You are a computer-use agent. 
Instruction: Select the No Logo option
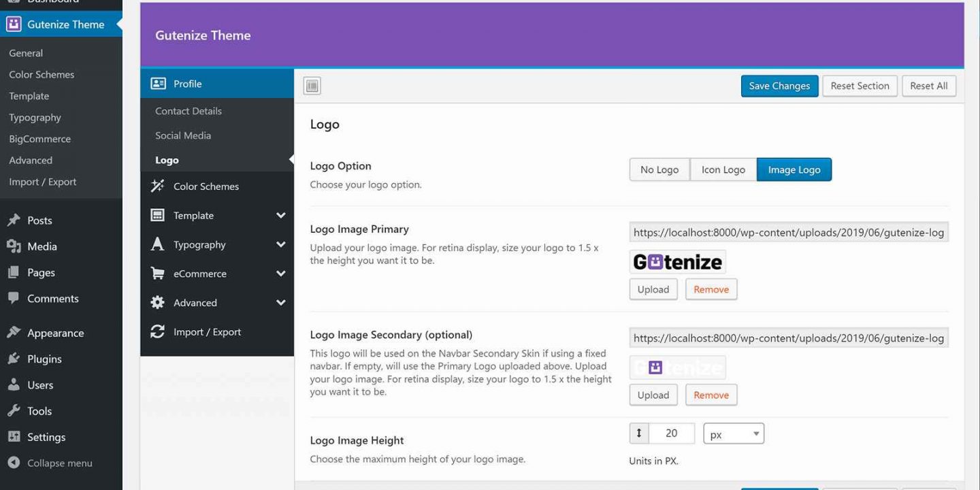click(659, 170)
